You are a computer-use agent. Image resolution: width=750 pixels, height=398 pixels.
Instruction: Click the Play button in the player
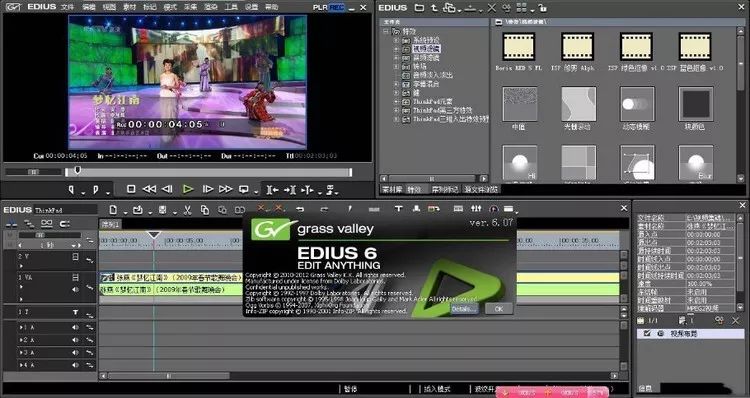(188, 189)
